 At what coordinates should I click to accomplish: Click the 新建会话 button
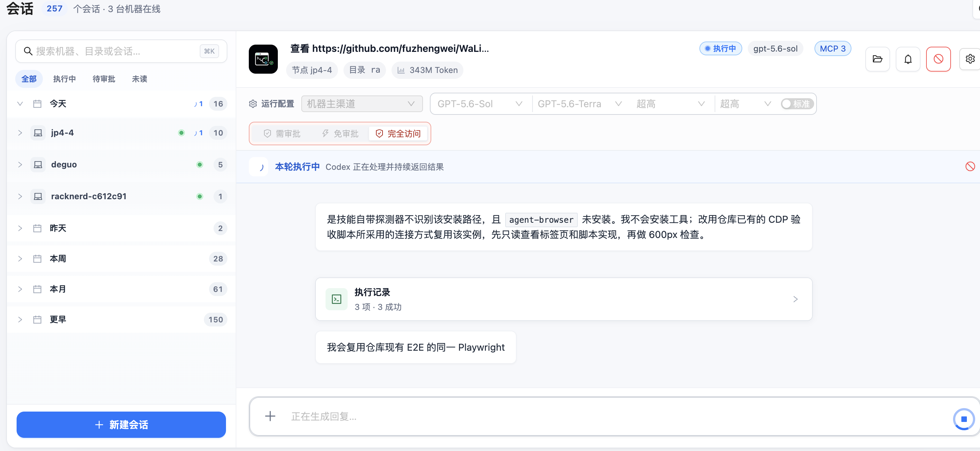tap(121, 425)
